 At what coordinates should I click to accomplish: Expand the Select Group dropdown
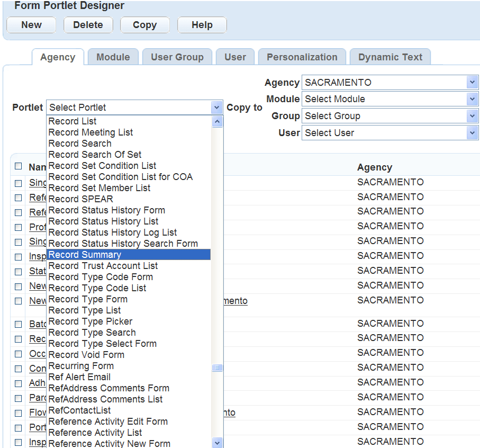pos(472,116)
